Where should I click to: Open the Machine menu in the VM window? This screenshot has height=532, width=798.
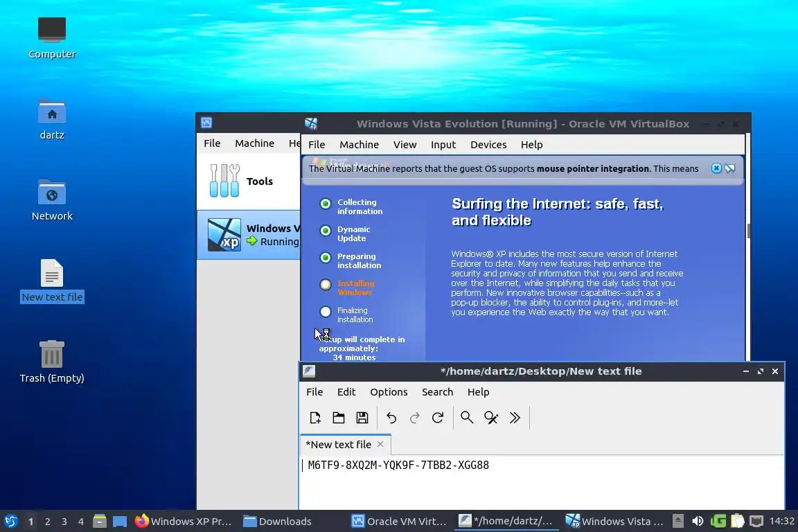(360, 145)
